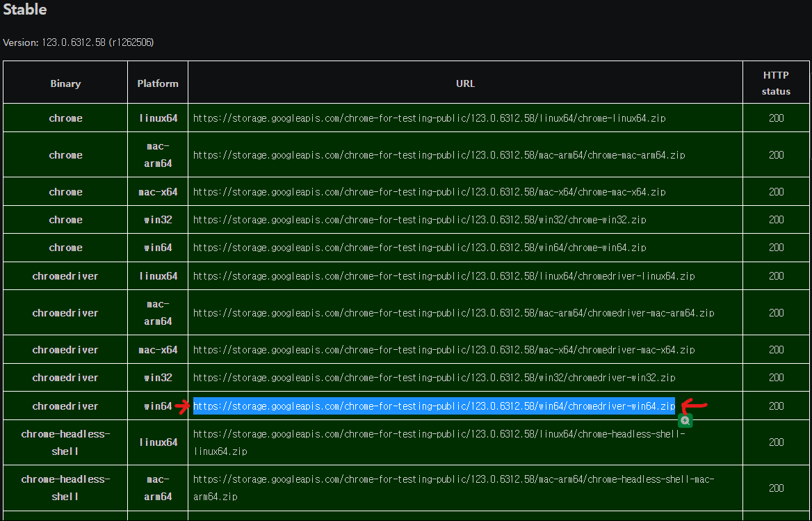
Task: Click the 200 status in the chrome-headless-shell mac-arm64 row
Action: [777, 488]
